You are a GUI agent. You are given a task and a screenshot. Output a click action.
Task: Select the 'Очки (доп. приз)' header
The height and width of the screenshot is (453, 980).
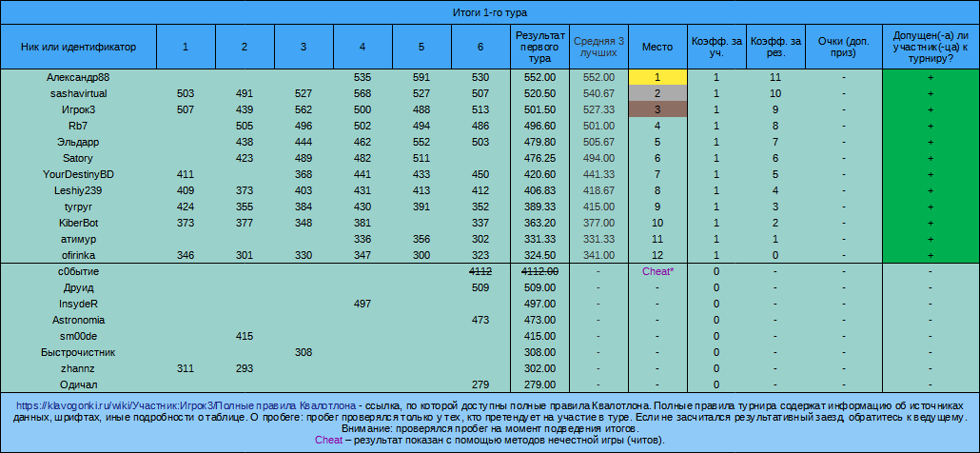844,47
